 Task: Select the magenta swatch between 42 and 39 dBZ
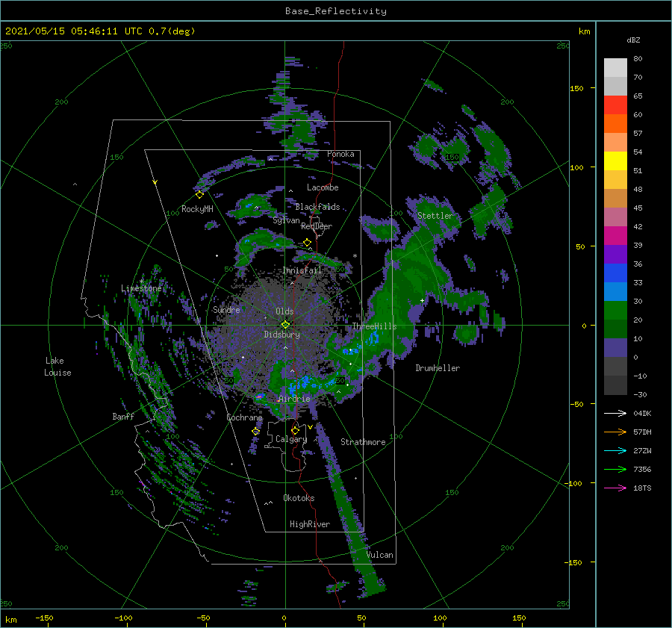615,236
